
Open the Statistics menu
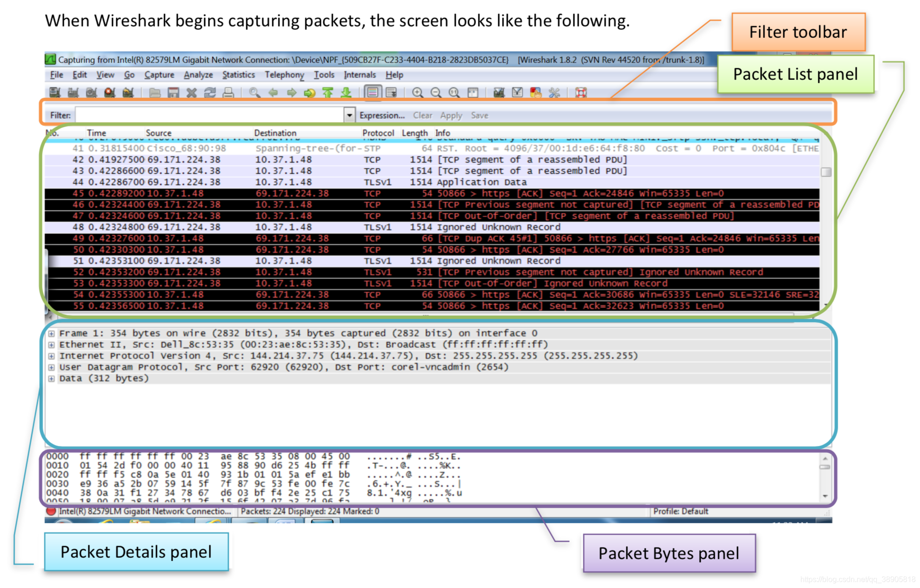click(x=238, y=75)
